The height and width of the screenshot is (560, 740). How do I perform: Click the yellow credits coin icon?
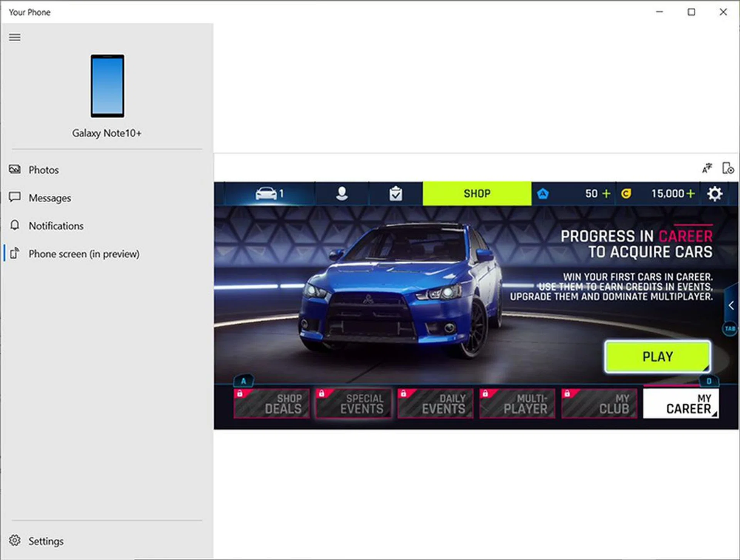(x=626, y=193)
